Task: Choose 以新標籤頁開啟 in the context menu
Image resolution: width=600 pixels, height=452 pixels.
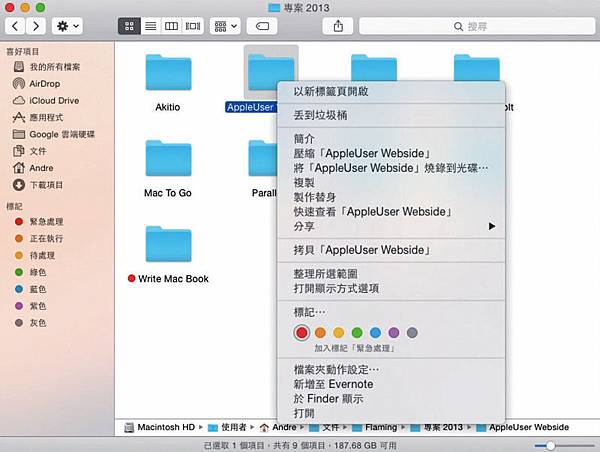Action: (391, 91)
